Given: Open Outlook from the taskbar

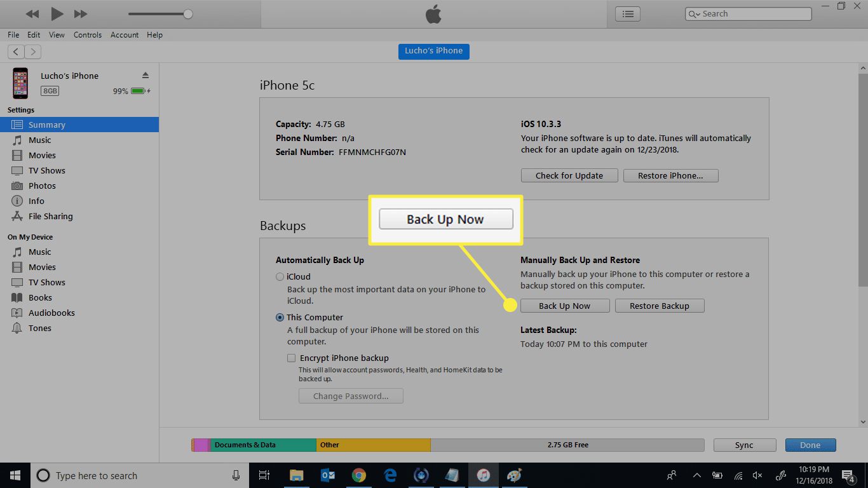Looking at the screenshot, I should pyautogui.click(x=328, y=475).
